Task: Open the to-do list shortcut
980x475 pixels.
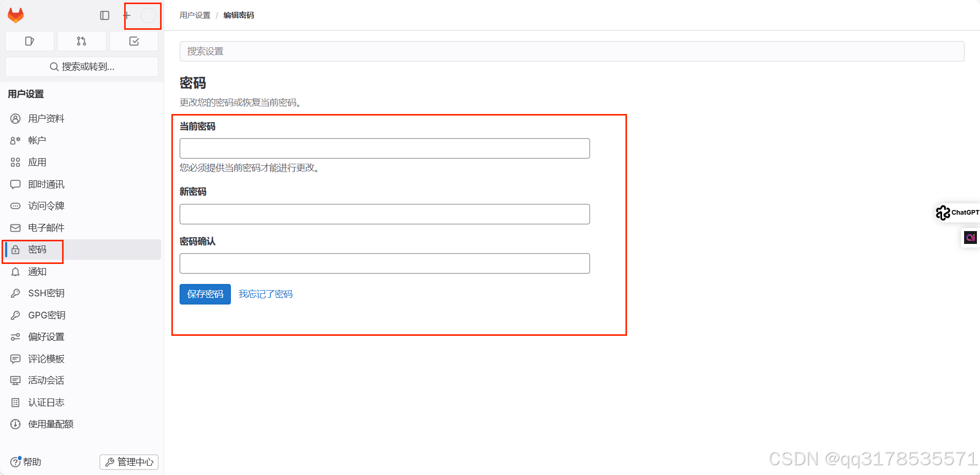Action: click(134, 41)
